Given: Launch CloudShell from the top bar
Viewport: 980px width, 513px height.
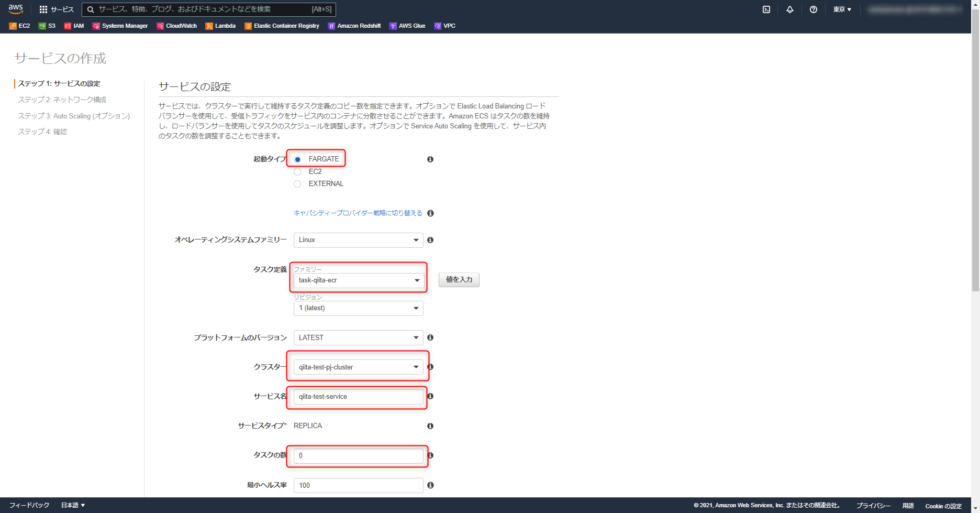Looking at the screenshot, I should pos(766,9).
